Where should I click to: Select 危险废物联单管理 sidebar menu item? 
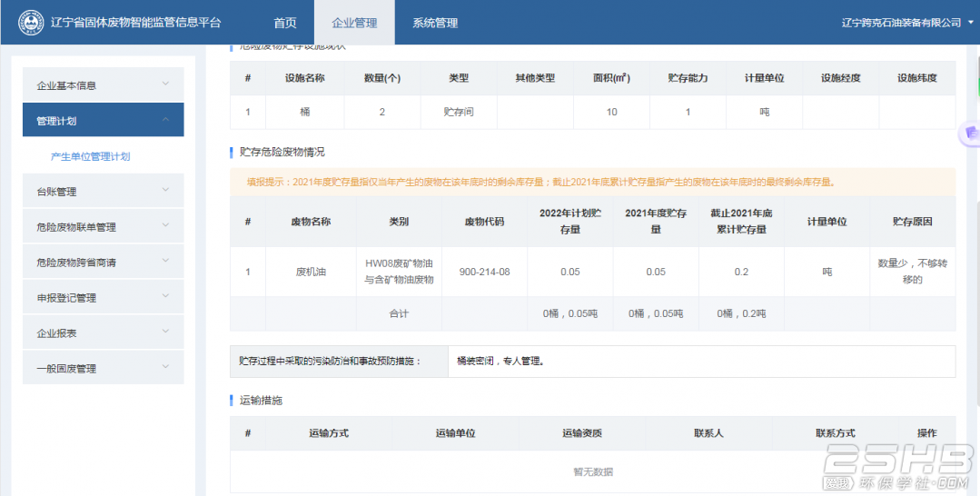click(x=104, y=227)
